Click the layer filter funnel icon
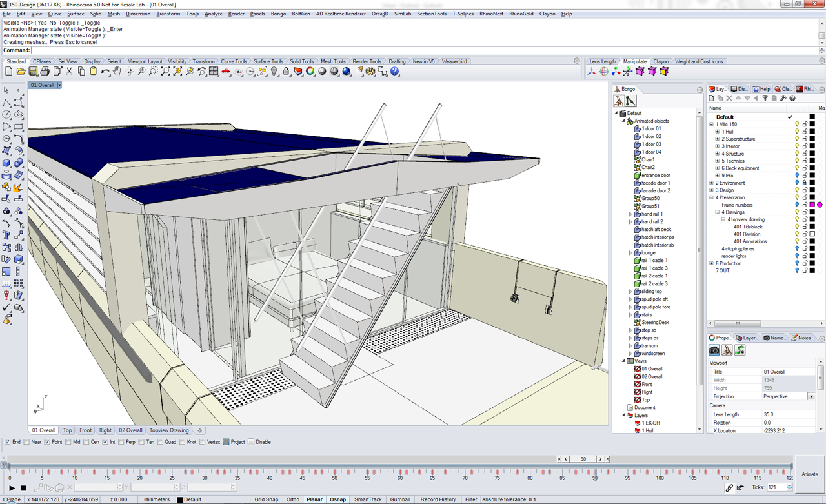The width and height of the screenshot is (826, 504). (765, 98)
